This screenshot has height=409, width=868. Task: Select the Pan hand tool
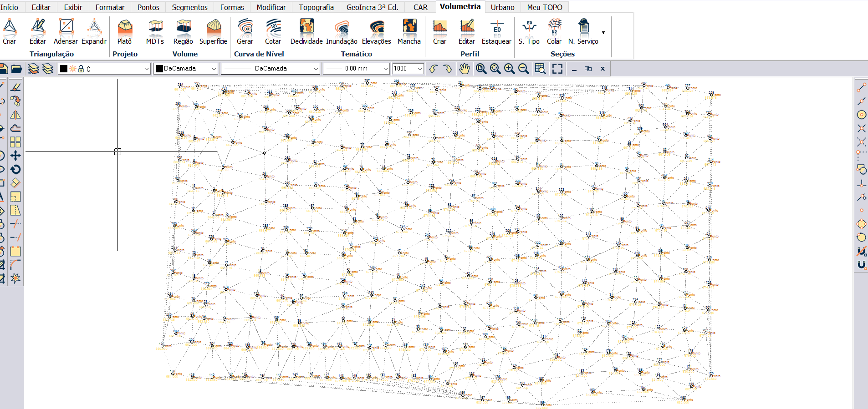(x=464, y=69)
